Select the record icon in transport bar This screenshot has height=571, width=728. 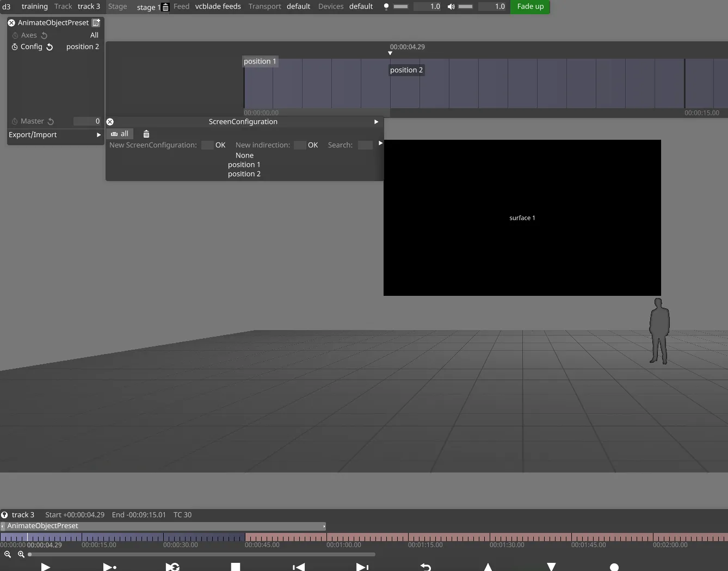(614, 567)
